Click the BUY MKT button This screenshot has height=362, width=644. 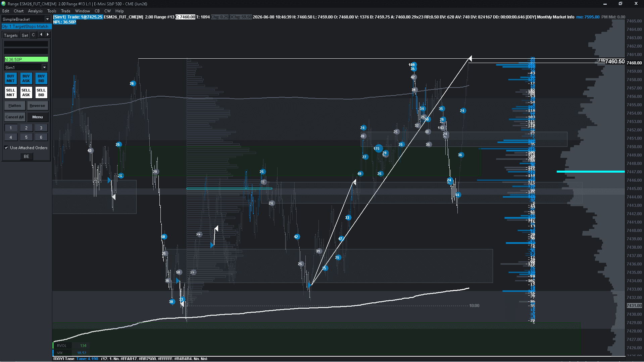11,78
